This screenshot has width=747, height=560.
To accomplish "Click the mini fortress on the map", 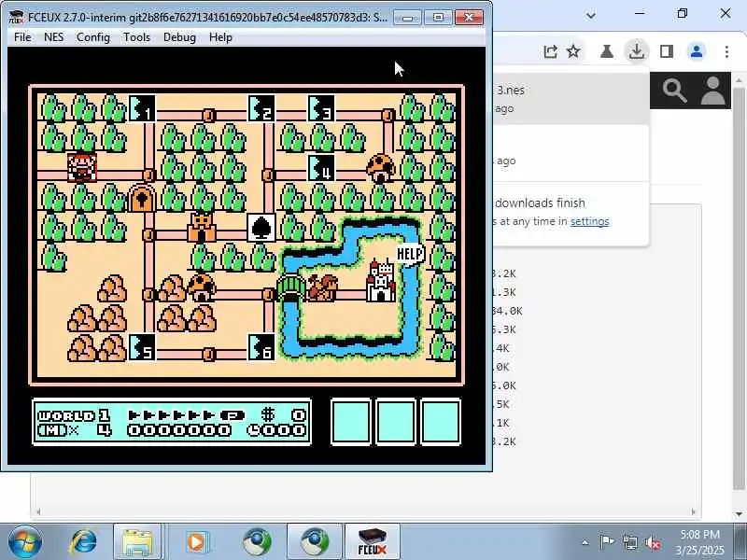I will [202, 227].
